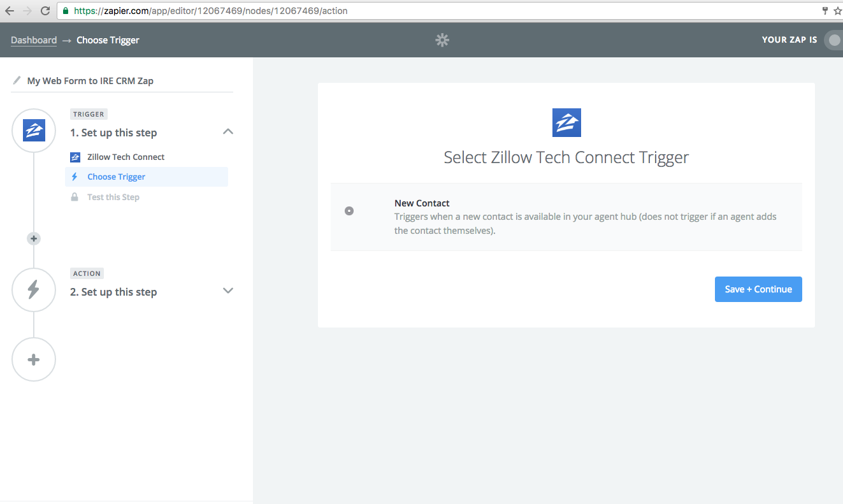
Task: Reload the page with refresh icon
Action: pos(45,11)
